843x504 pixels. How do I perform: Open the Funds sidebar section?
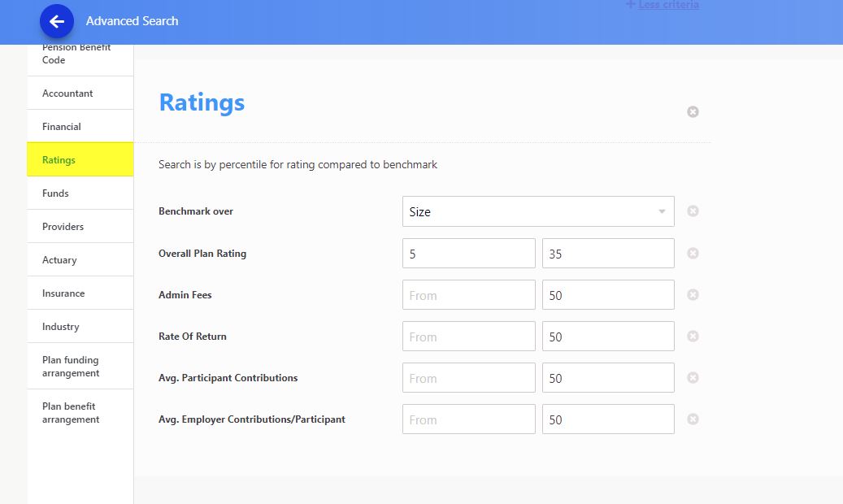[80, 193]
